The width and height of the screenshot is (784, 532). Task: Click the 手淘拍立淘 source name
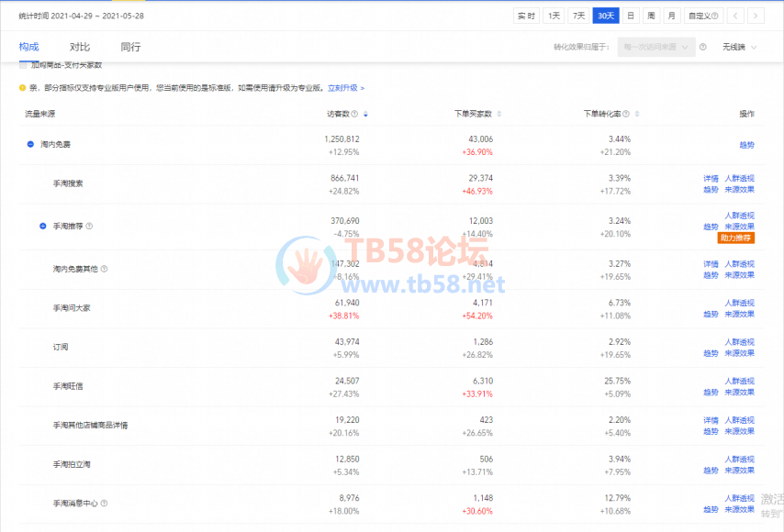[72, 464]
